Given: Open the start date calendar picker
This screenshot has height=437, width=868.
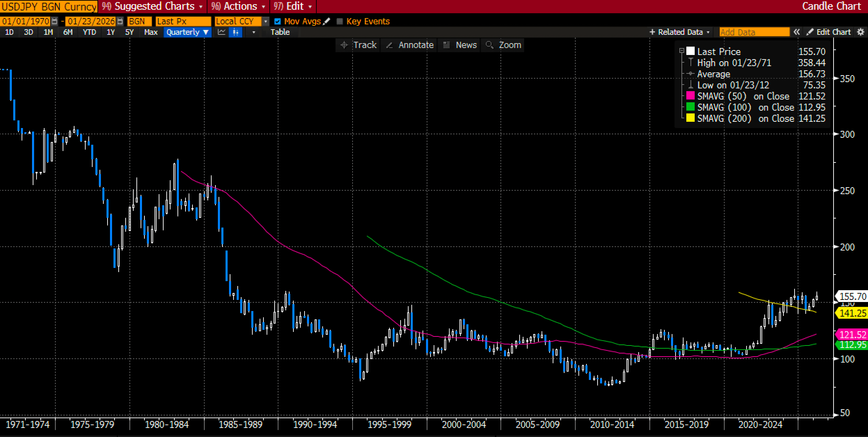Looking at the screenshot, I should (55, 22).
